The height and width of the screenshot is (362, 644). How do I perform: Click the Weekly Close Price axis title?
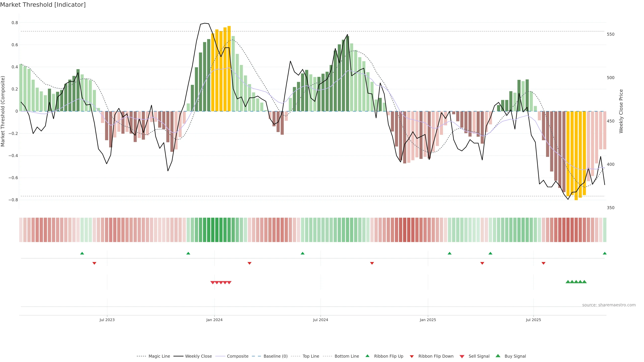[x=621, y=111]
